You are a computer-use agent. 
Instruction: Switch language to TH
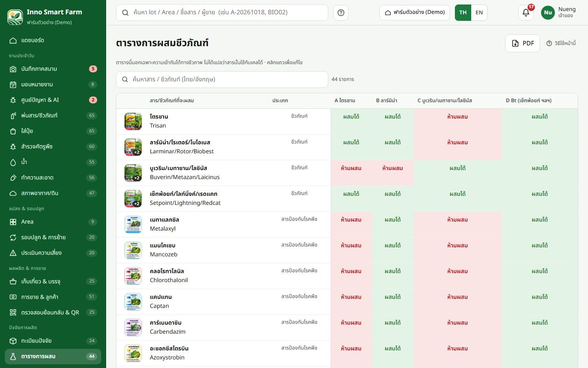pos(463,13)
